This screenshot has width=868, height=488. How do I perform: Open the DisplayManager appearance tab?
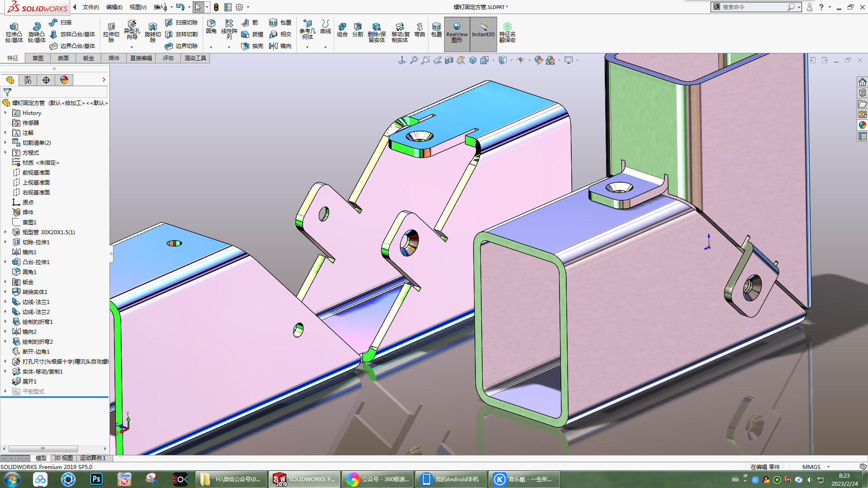tap(64, 80)
